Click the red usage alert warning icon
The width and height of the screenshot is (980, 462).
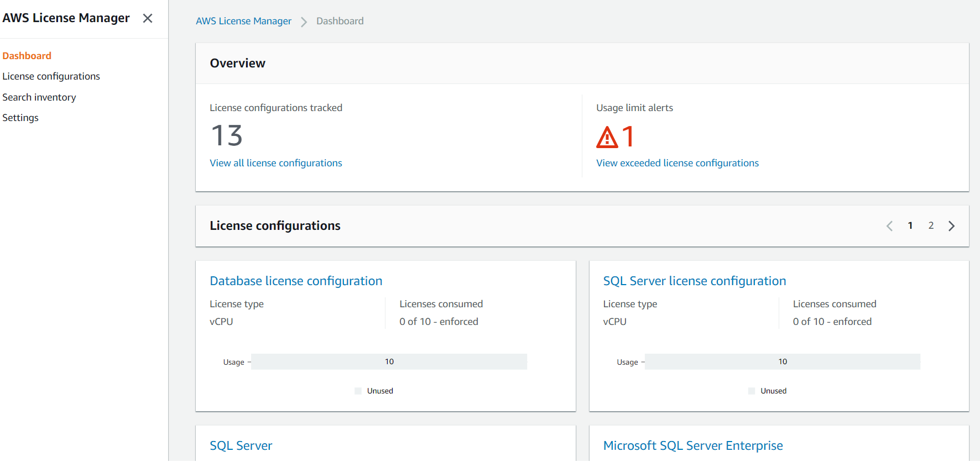click(607, 137)
